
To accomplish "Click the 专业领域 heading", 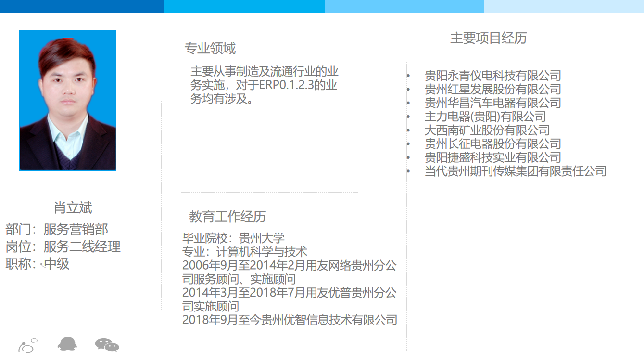I will coord(210,48).
